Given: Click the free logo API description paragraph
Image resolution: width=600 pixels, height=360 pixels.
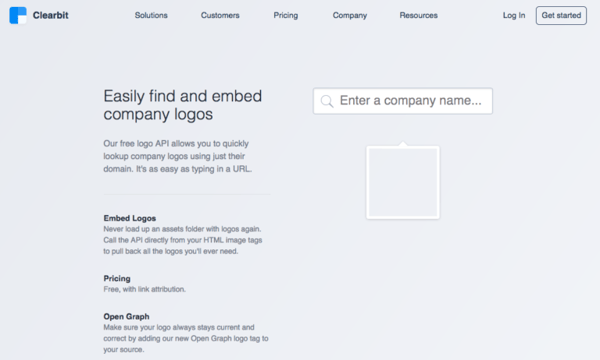Looking at the screenshot, I should point(178,156).
